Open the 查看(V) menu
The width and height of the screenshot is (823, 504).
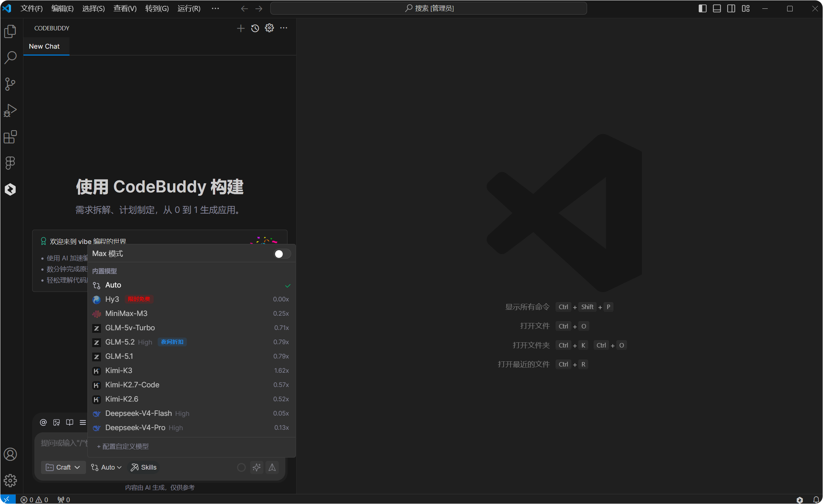click(x=125, y=8)
